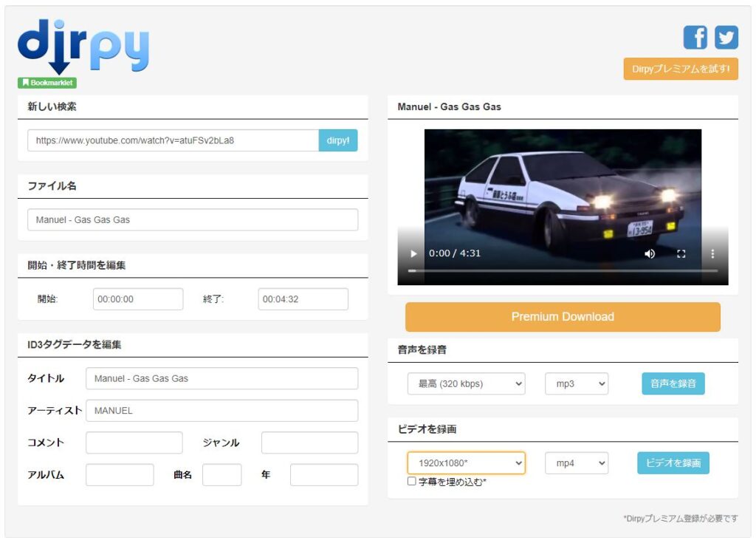Click the green Bookmarklet badge
This screenshot has width=756, height=543.
pyautogui.click(x=47, y=83)
